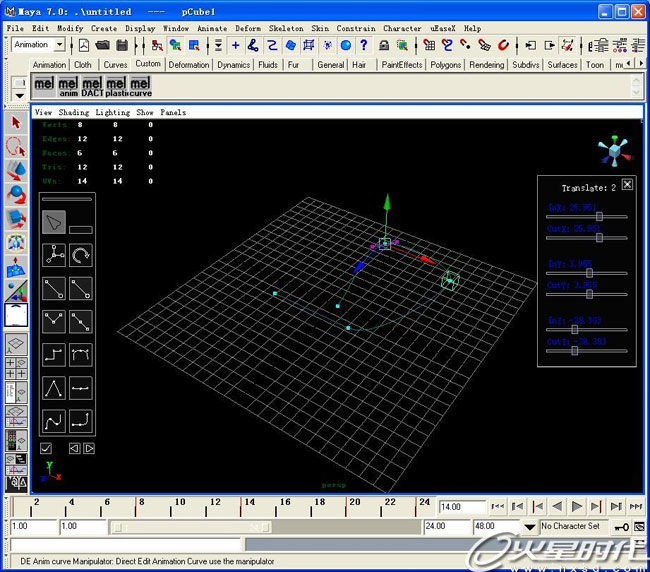Image resolution: width=650 pixels, height=572 pixels.
Task: Click frame 20 on the time slider
Action: pyautogui.click(x=354, y=502)
